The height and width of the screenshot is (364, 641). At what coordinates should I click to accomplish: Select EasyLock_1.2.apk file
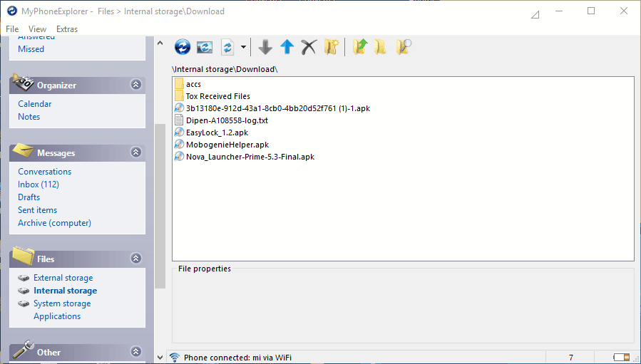[x=217, y=132]
